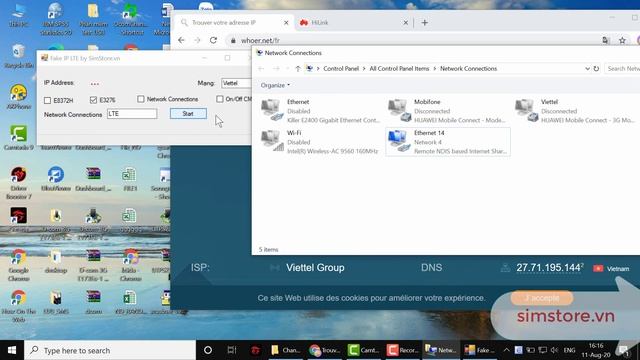Open Driver Booster 7 desktop shortcut
640x360 pixels.
[x=18, y=183]
